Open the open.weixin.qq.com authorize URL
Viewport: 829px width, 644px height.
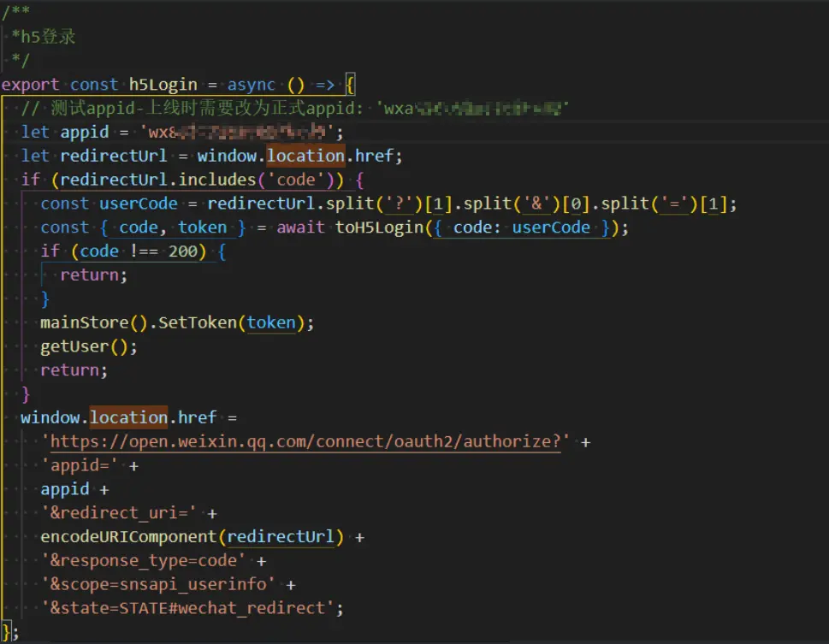pyautogui.click(x=305, y=441)
